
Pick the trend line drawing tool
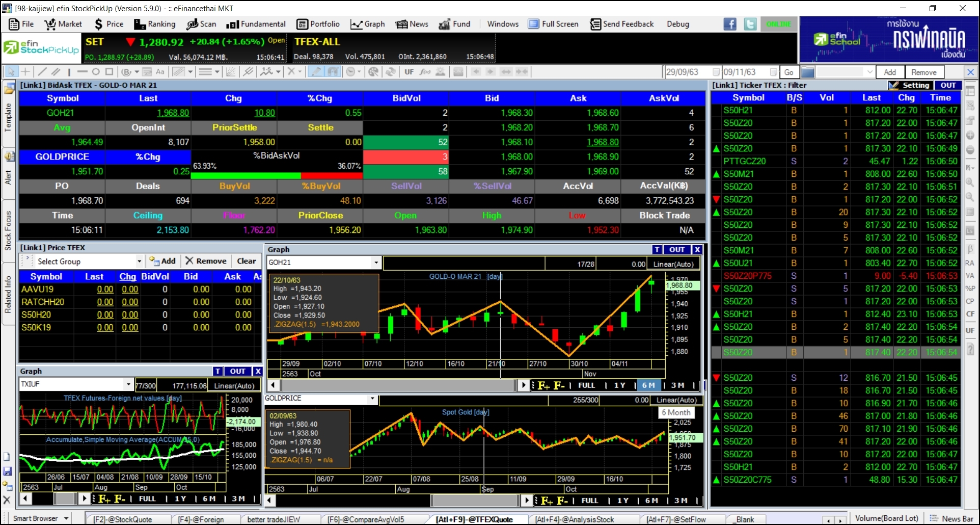point(42,72)
